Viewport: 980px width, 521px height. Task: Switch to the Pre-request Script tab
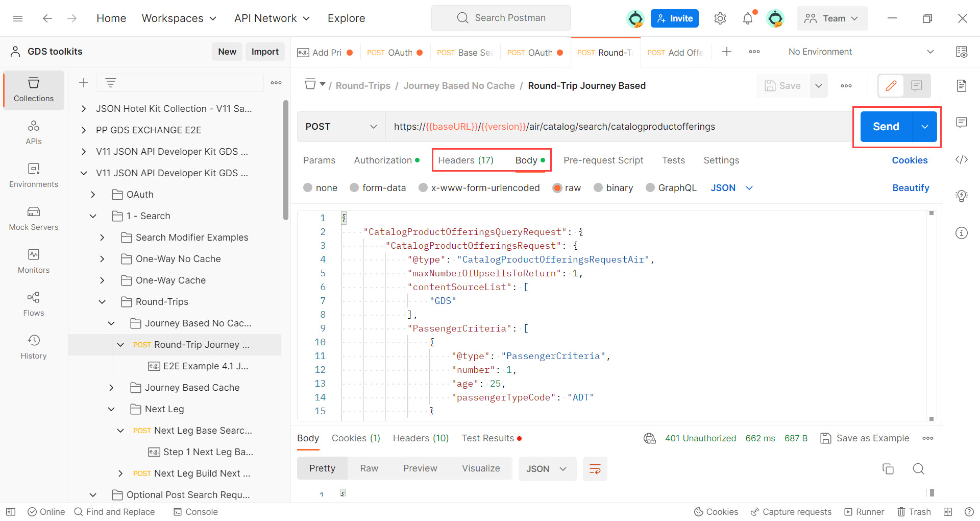tap(603, 160)
